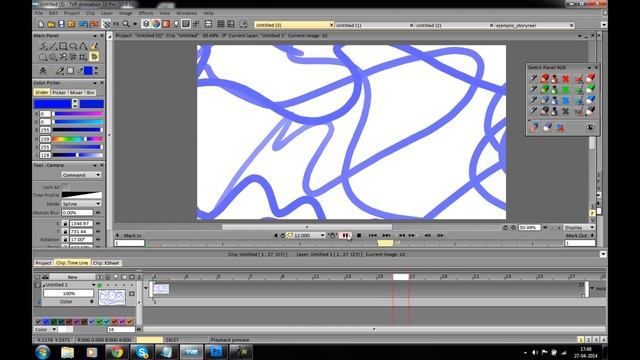
Task: Select the flood fill tool in Main Panel
Action: [x=94, y=46]
